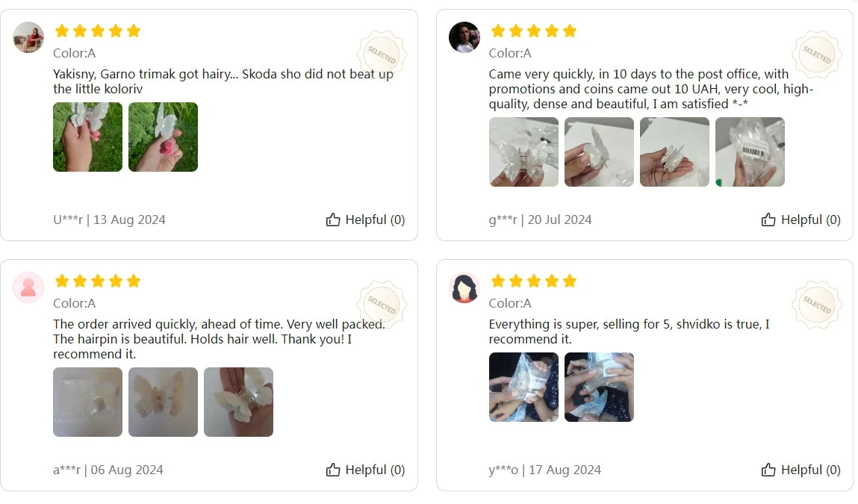This screenshot has height=504, width=858.
Task: Open U***r's reviewer avatar
Action: coord(28,37)
